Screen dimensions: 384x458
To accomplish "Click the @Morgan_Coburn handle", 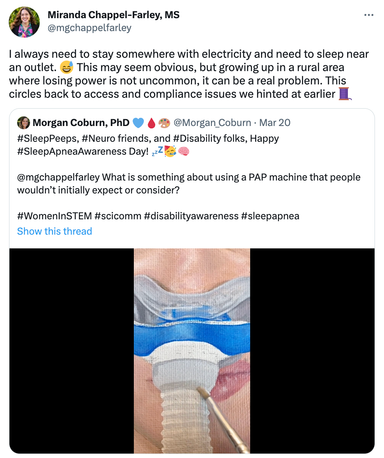I will [212, 123].
